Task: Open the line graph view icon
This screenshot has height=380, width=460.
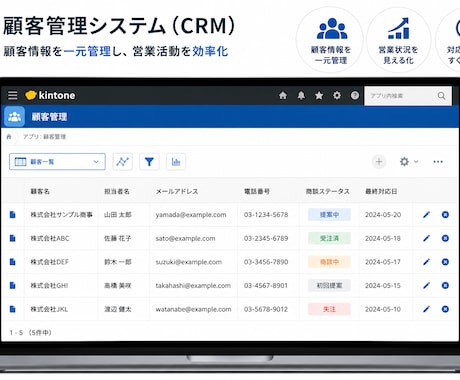Action: (122, 162)
